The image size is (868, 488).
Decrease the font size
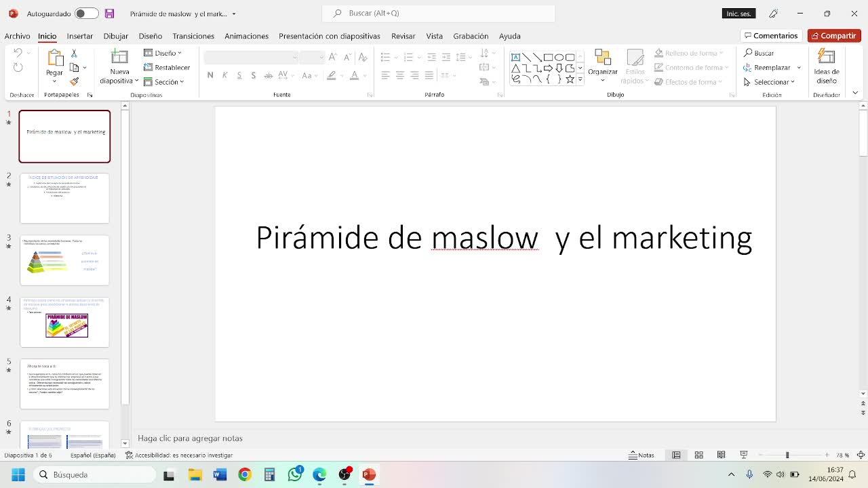point(347,57)
